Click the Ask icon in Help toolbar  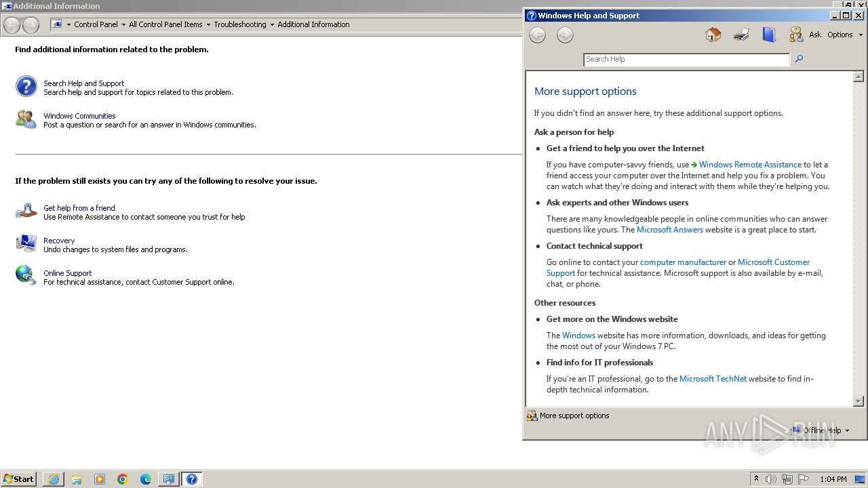coord(796,35)
